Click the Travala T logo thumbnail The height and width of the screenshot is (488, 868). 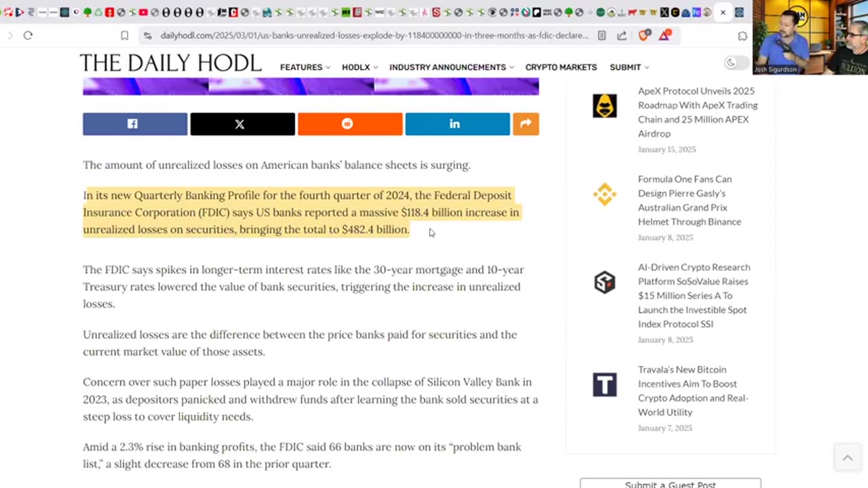[605, 384]
